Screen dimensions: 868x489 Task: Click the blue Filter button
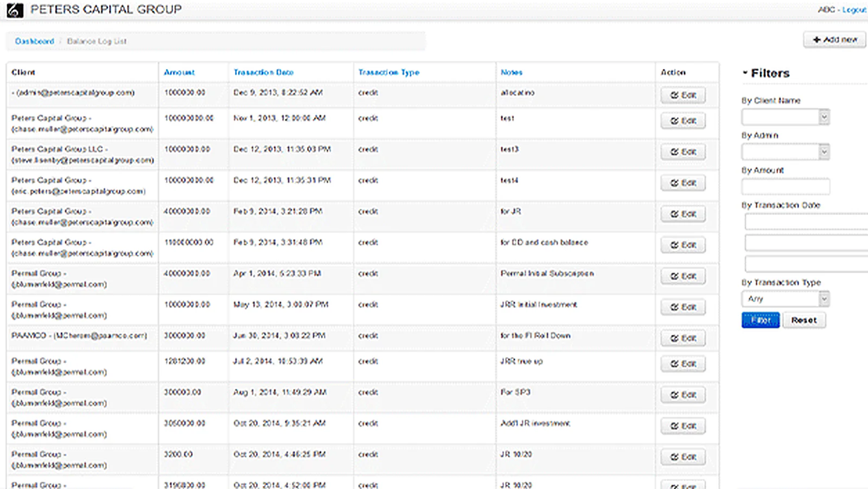761,320
